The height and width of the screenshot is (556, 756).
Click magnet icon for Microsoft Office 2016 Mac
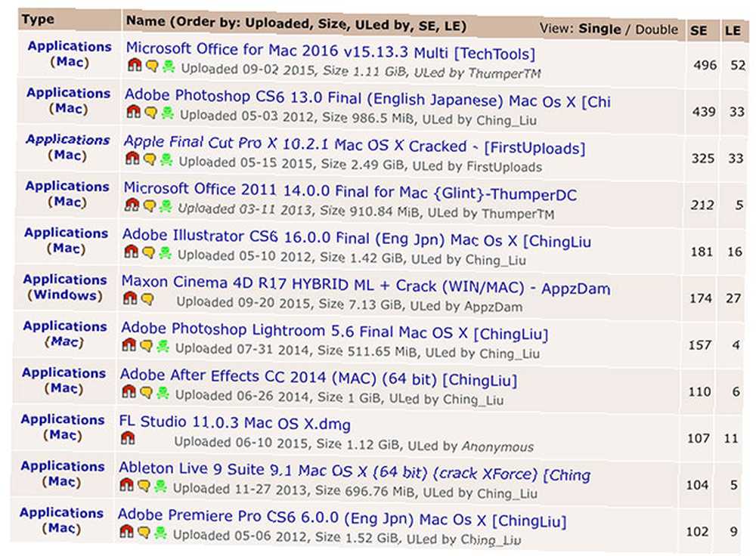[x=135, y=65]
